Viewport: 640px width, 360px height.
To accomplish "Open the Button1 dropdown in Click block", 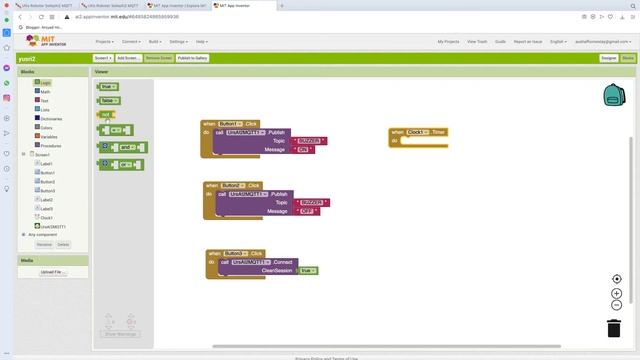I will (x=230, y=124).
